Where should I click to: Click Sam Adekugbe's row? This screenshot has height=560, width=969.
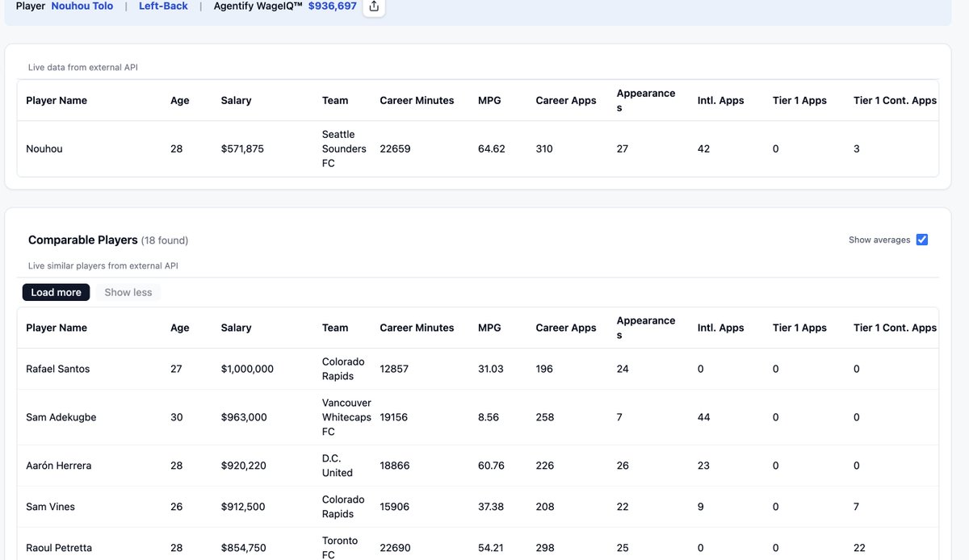(61, 417)
